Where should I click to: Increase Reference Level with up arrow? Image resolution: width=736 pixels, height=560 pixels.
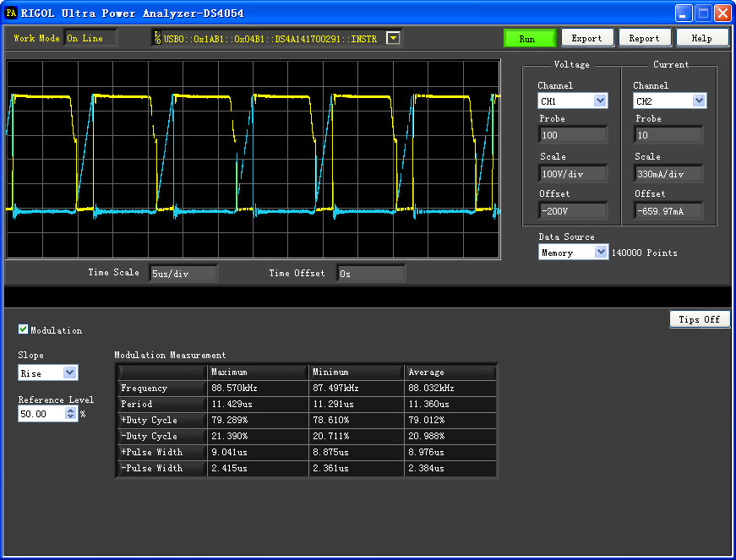(x=70, y=410)
